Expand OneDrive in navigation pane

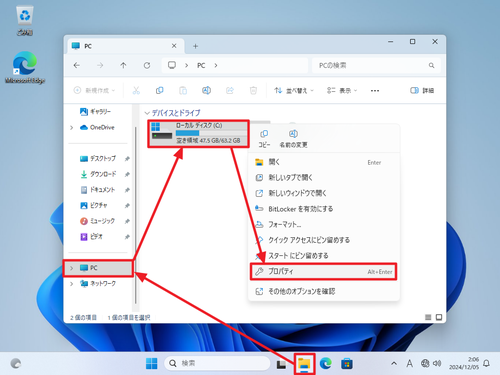[71, 128]
